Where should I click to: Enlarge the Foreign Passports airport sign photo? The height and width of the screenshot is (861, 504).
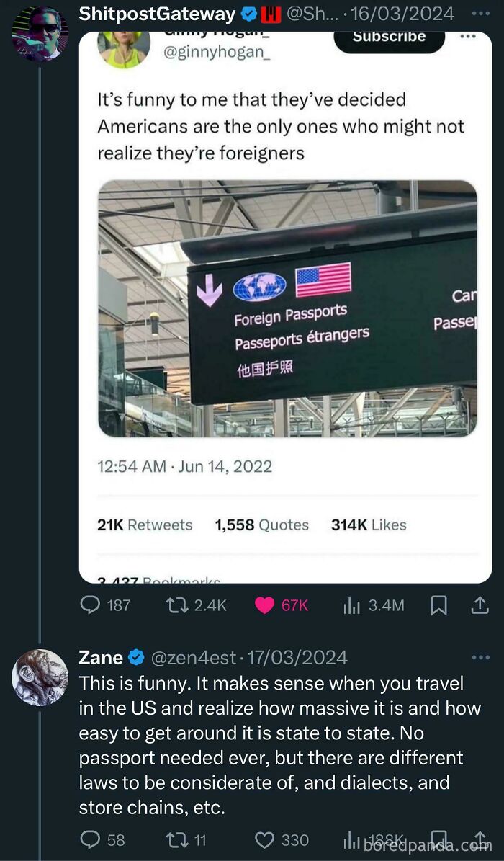[x=287, y=308]
